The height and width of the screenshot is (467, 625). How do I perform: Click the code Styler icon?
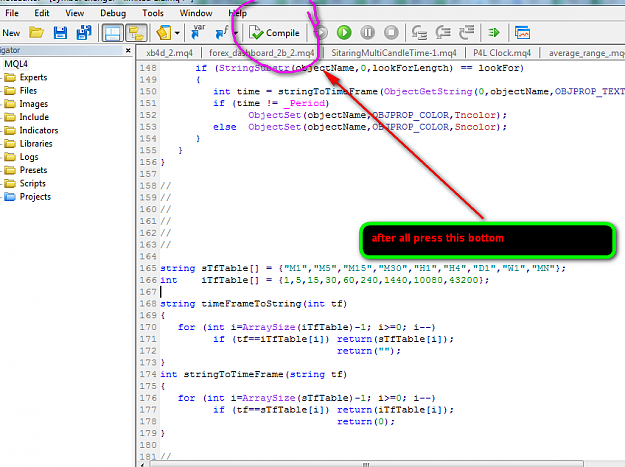tap(164, 33)
